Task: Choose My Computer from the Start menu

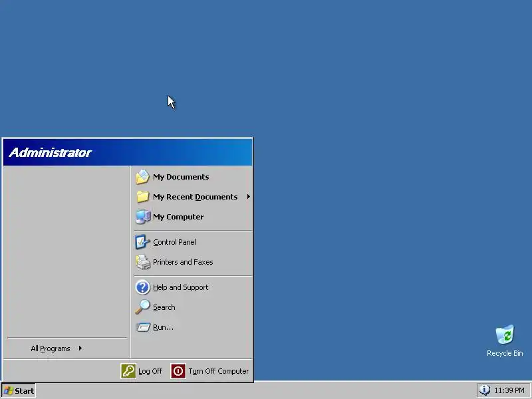Action: pos(192,217)
